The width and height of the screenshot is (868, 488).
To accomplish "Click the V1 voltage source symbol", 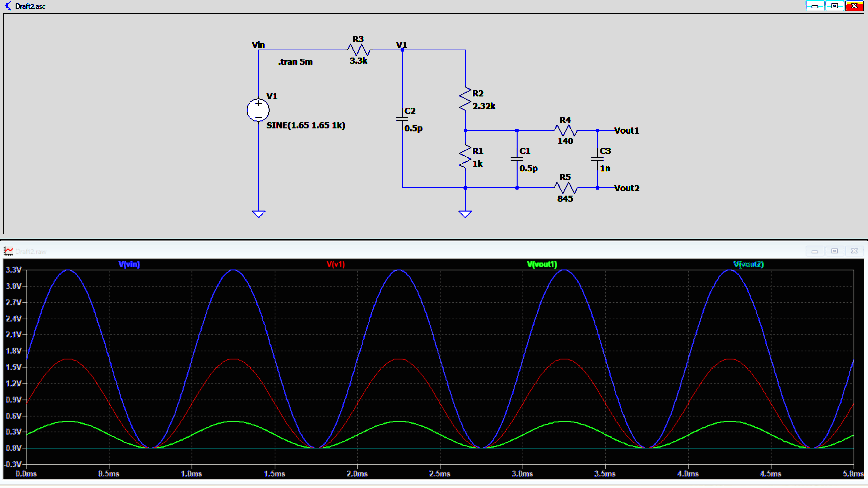I will click(258, 110).
